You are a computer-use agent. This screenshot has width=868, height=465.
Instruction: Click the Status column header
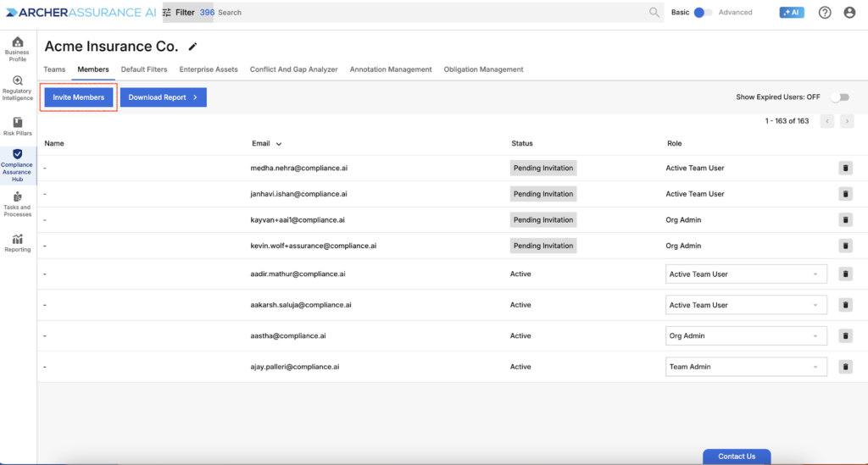tap(522, 144)
